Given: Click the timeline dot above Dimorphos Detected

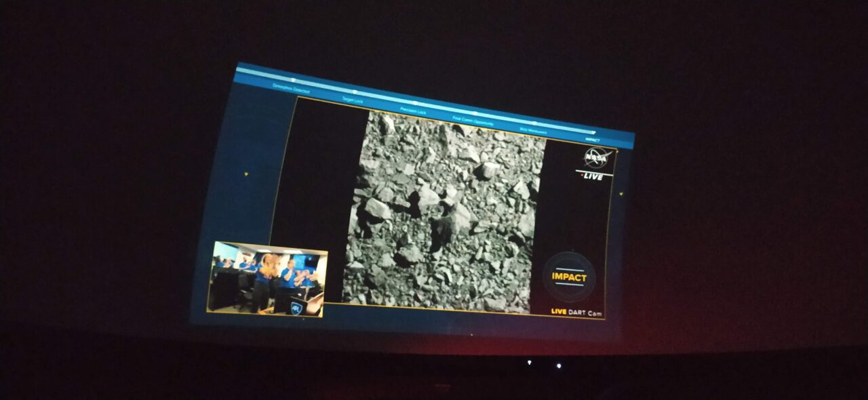Looking at the screenshot, I should tap(293, 79).
